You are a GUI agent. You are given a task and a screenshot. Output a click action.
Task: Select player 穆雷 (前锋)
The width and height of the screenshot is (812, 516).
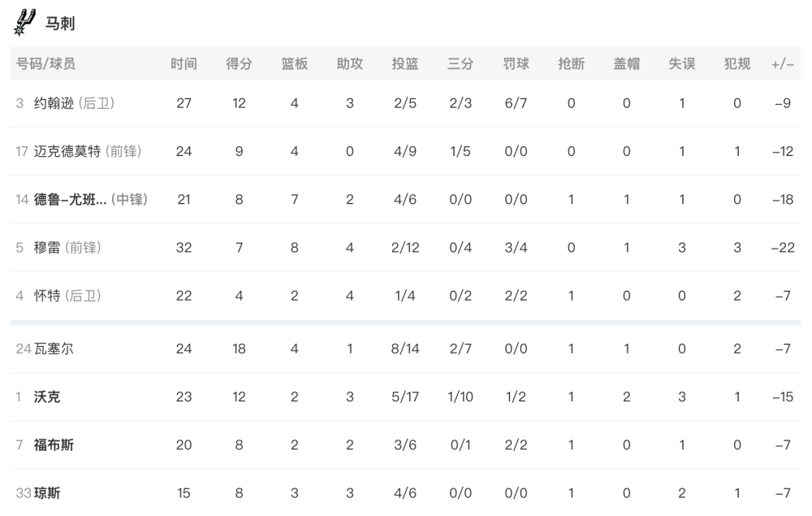click(67, 248)
